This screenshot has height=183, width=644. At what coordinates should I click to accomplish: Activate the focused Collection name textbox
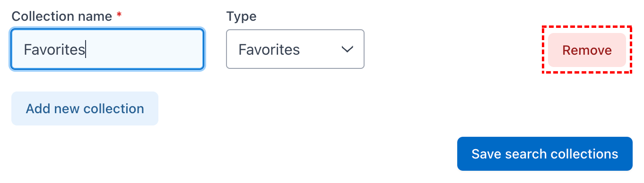pos(107,49)
